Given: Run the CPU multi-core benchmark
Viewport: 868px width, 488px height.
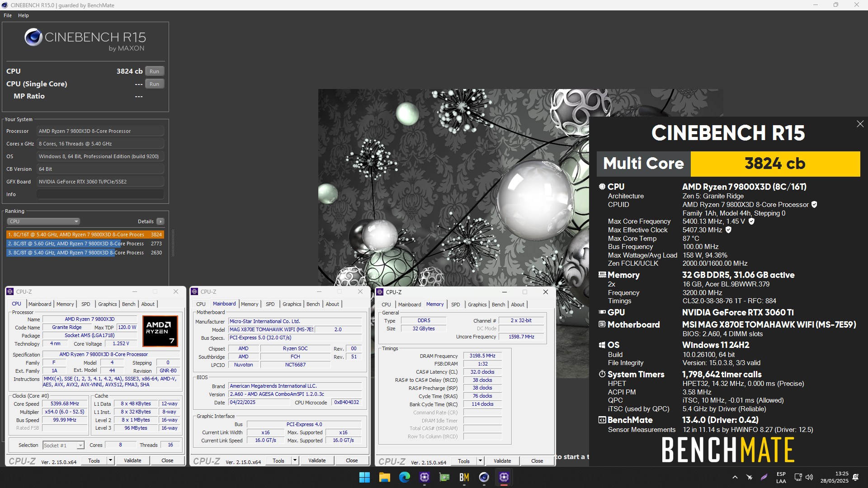Looking at the screenshot, I should (x=155, y=71).
